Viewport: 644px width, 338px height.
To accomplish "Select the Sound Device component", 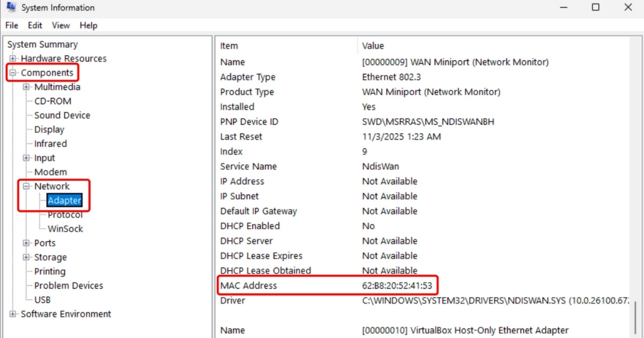I will (x=63, y=115).
